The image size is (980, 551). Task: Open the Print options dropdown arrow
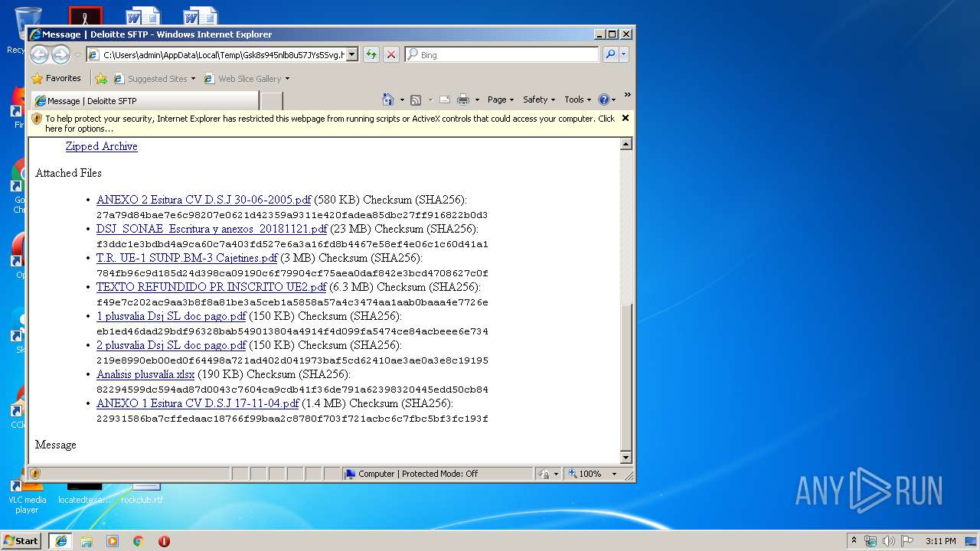(476, 99)
